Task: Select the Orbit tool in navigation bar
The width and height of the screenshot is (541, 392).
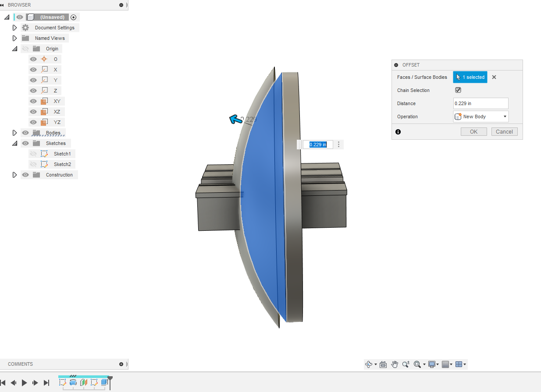Action: point(369,364)
